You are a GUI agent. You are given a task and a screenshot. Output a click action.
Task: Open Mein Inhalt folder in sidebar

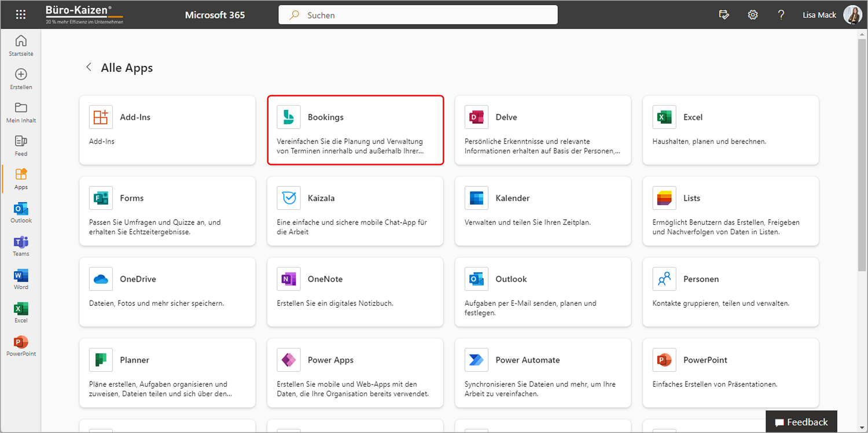click(21, 113)
